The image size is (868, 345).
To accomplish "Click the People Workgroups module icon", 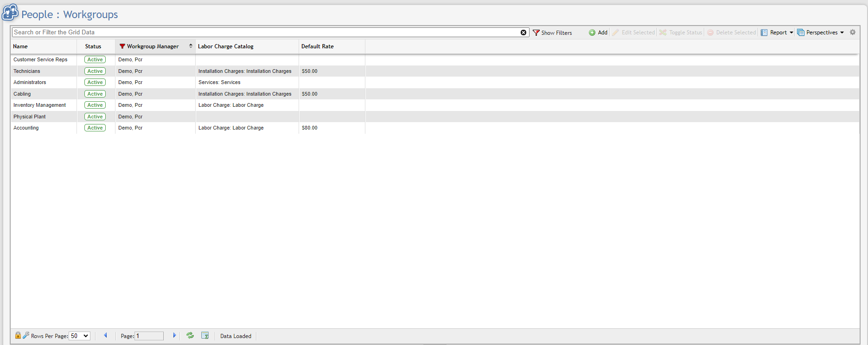I will pos(10,13).
